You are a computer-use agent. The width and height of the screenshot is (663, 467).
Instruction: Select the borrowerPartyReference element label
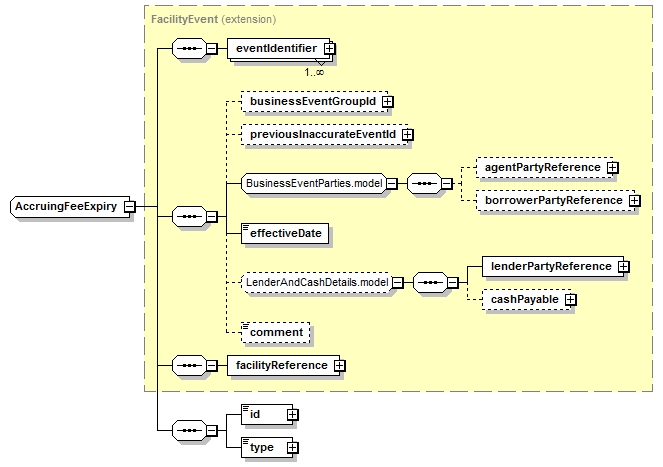click(x=553, y=201)
